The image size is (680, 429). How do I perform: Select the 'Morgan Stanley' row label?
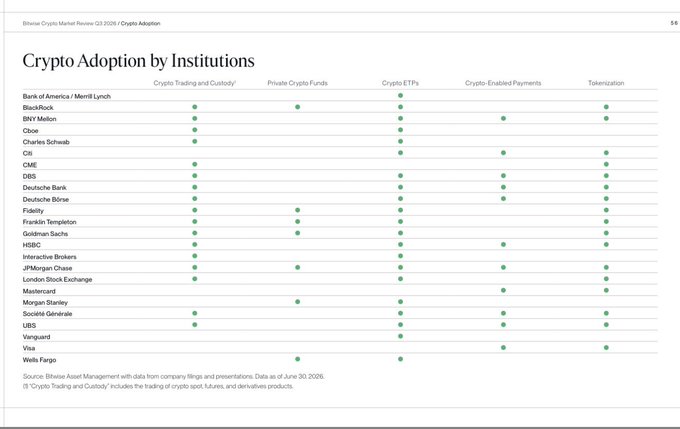click(45, 302)
